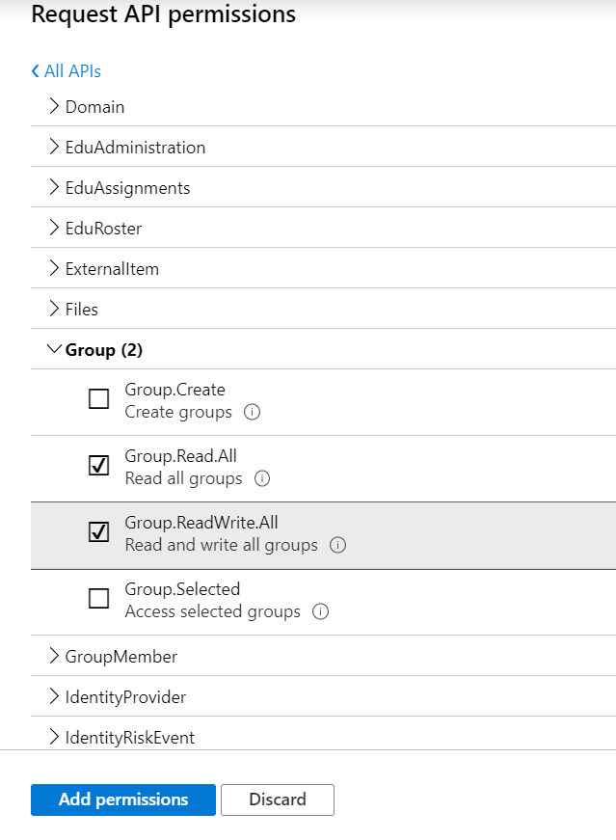
Task: Click info icon next to Create groups
Action: point(252,412)
